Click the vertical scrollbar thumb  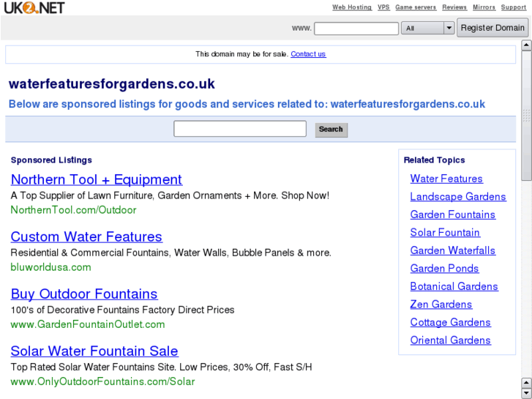coord(527,116)
